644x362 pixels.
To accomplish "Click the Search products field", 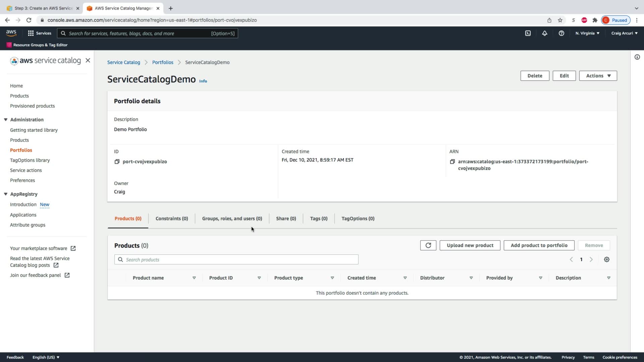I will [x=236, y=259].
